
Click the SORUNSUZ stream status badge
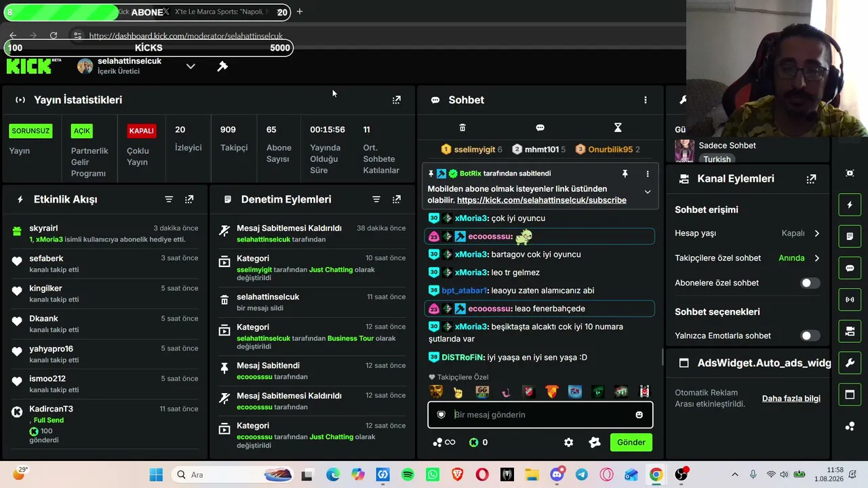click(x=31, y=131)
